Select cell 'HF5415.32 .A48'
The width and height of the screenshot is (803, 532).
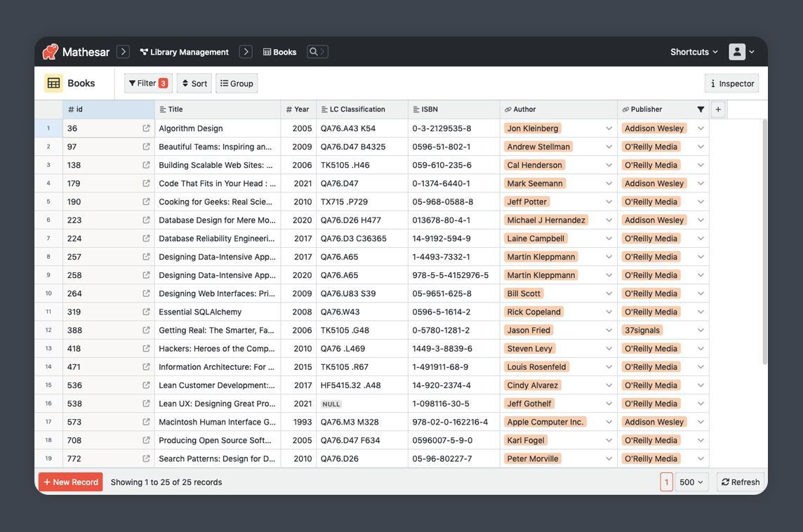click(x=362, y=385)
